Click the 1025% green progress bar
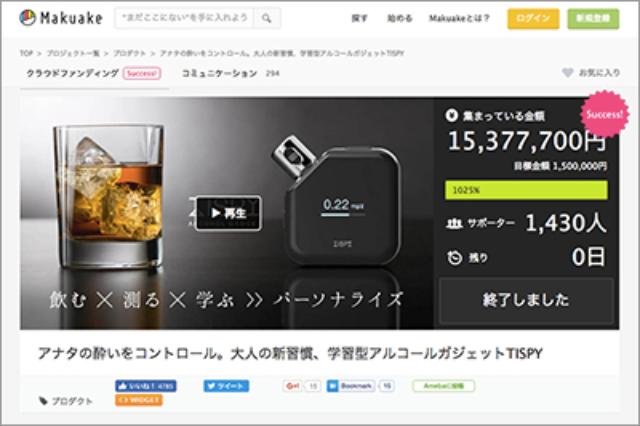The width and height of the screenshot is (640, 426). pos(526,190)
